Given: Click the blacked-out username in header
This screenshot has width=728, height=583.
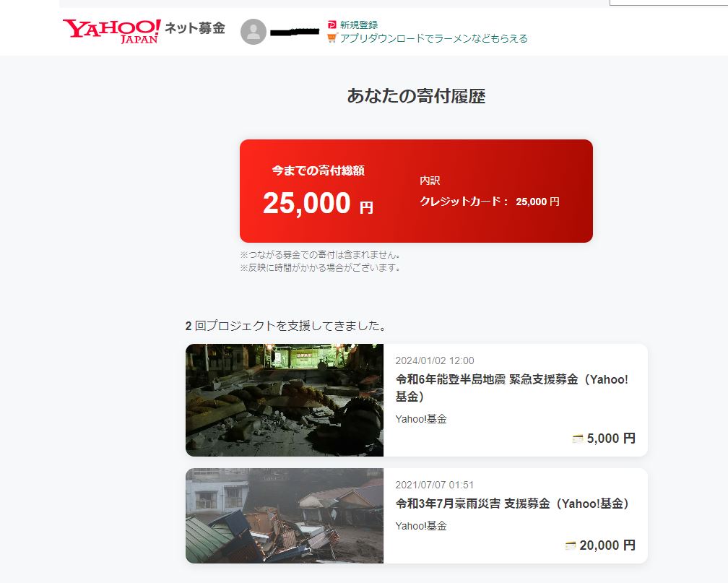Looking at the screenshot, I should 295,32.
